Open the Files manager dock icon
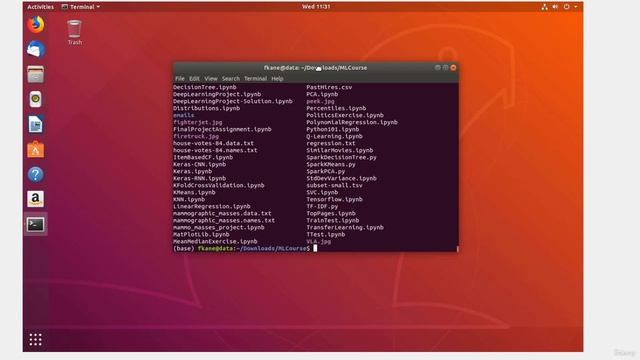The image size is (640, 360). click(x=36, y=75)
